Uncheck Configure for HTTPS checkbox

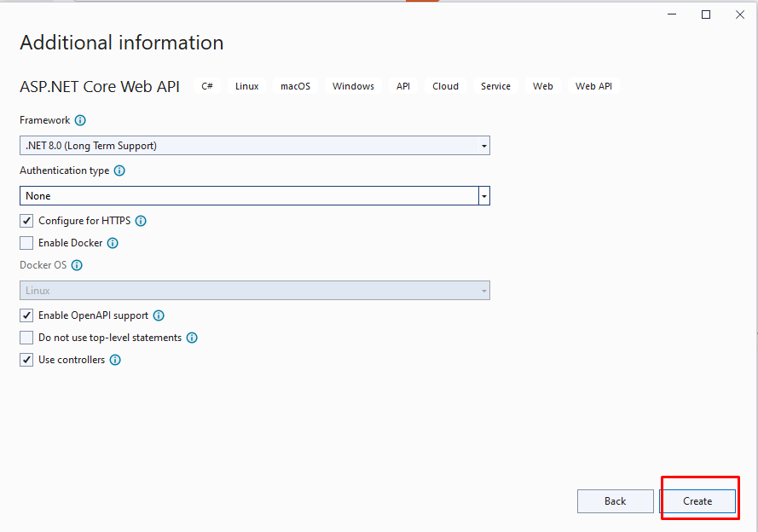[26, 221]
